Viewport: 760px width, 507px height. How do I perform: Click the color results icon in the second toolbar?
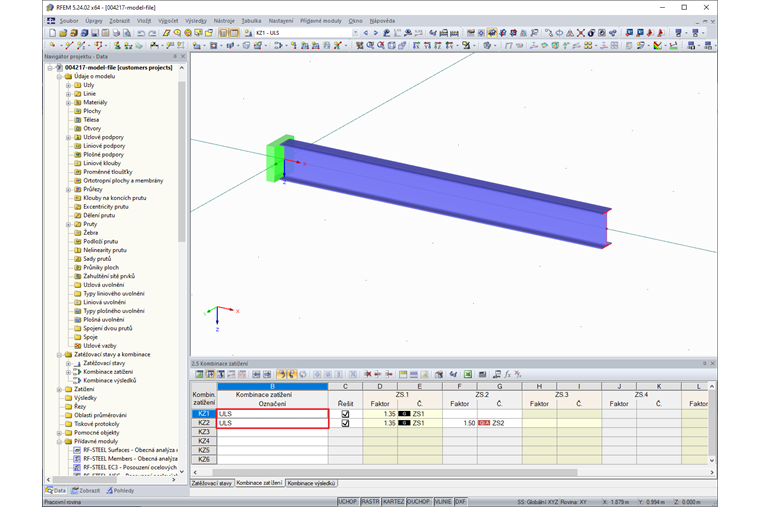pyautogui.click(x=658, y=46)
